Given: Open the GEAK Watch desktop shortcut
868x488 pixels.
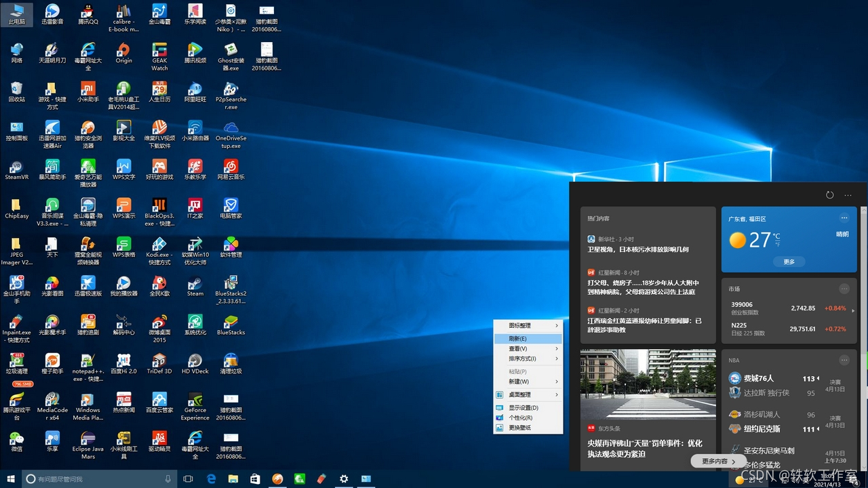Looking at the screenshot, I should point(159,56).
